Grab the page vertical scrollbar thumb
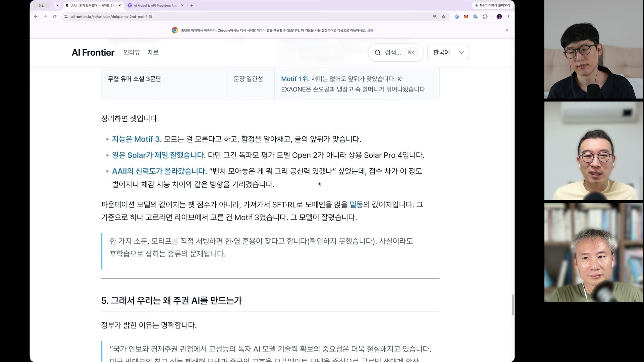This screenshot has height=362, width=644. pyautogui.click(x=513, y=305)
